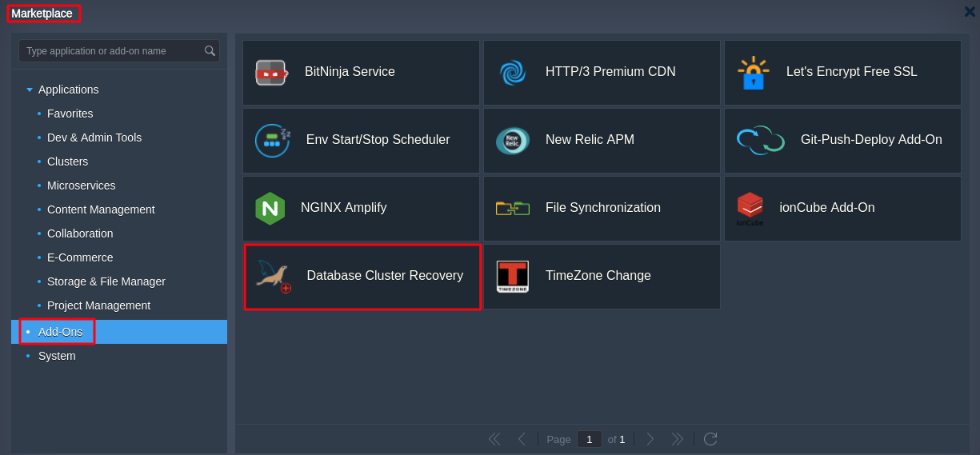
Task: Click the Let's Encrypt padlock icon
Action: pos(753,73)
